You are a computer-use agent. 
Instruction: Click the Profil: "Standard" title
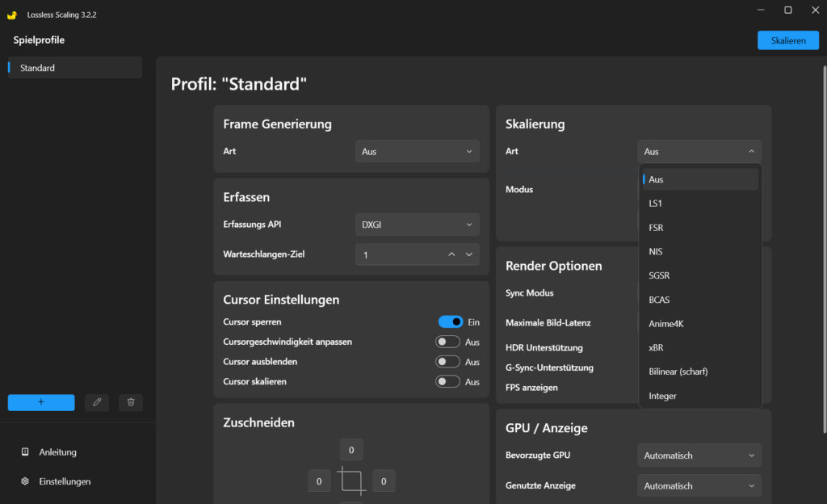238,84
